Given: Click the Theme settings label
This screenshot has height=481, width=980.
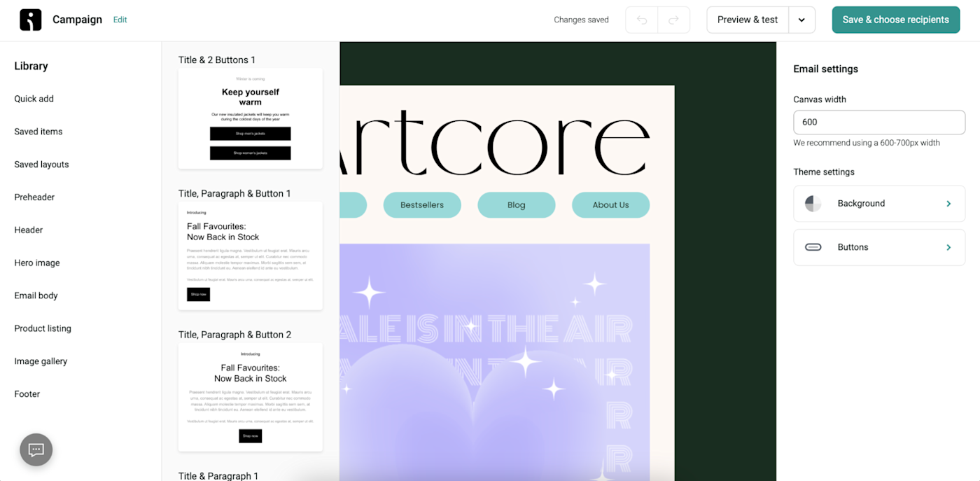Looking at the screenshot, I should click(x=824, y=172).
